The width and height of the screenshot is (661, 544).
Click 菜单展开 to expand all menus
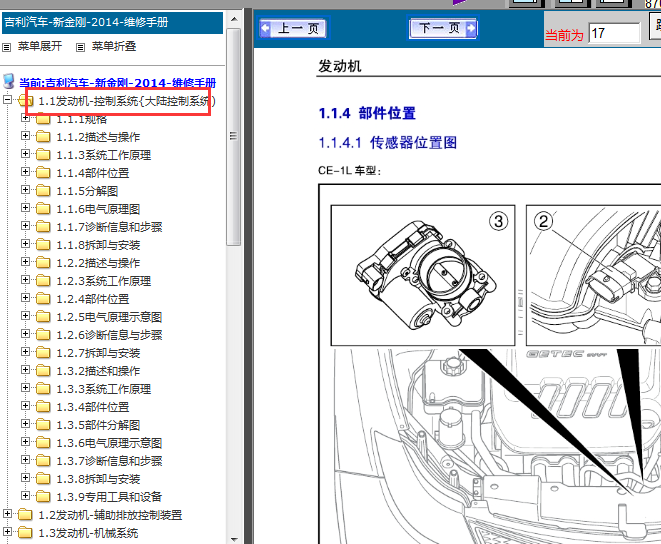coord(40,46)
